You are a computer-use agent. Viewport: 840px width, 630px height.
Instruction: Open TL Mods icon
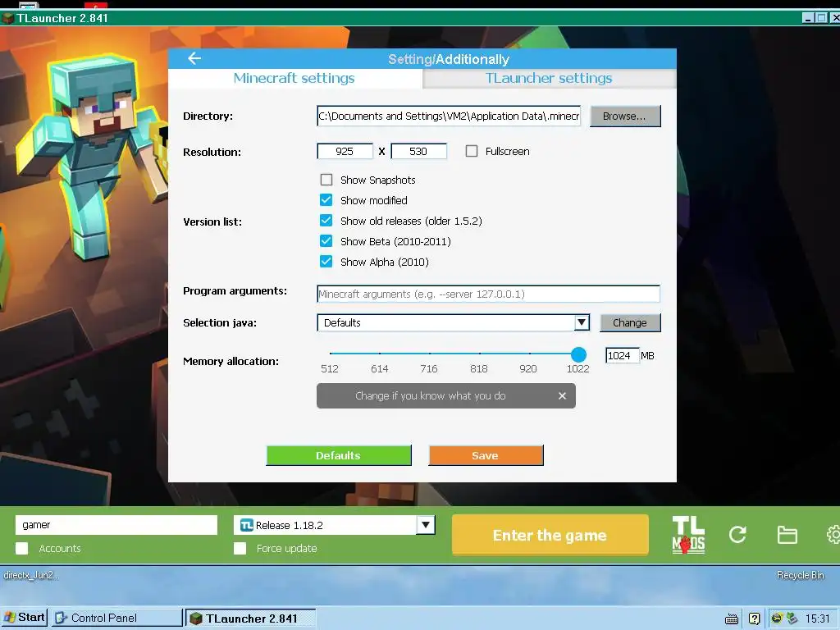[688, 535]
